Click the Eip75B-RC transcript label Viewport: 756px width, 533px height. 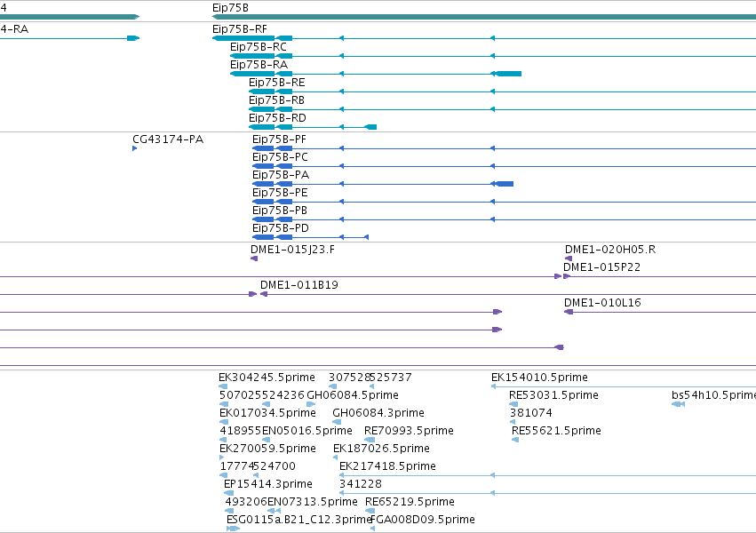pos(259,47)
